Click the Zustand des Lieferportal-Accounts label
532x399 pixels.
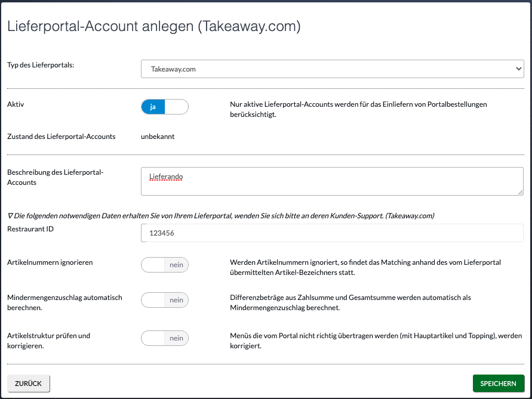point(61,137)
